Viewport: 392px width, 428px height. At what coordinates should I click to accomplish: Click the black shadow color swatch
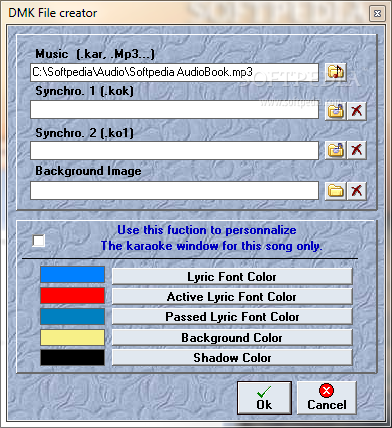[x=72, y=358]
